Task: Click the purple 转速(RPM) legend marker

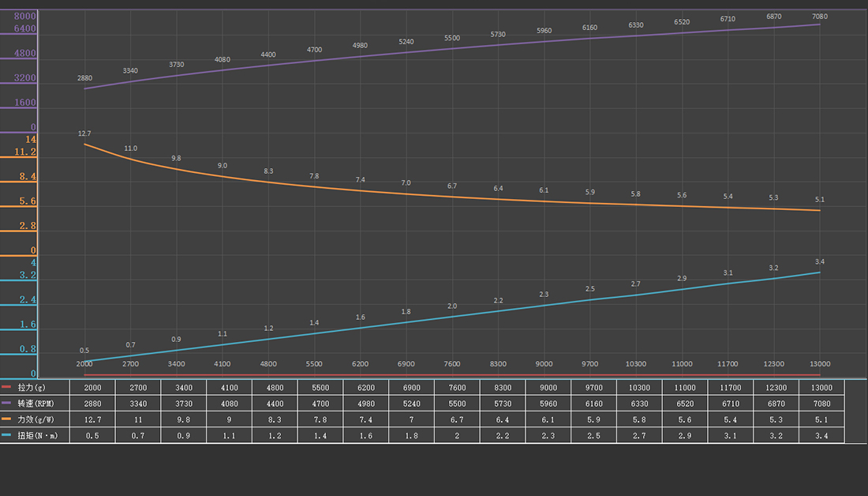Action: [x=7, y=403]
